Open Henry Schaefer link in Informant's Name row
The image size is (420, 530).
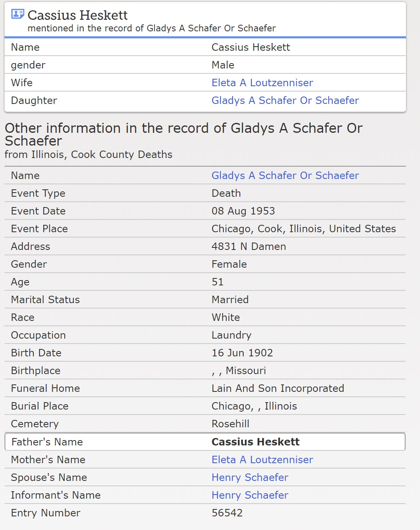coord(250,495)
